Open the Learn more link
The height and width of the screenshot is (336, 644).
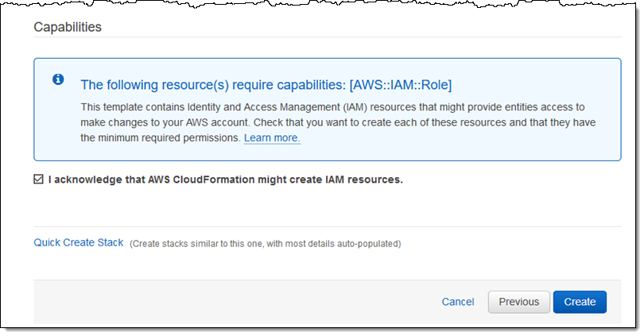(271, 138)
